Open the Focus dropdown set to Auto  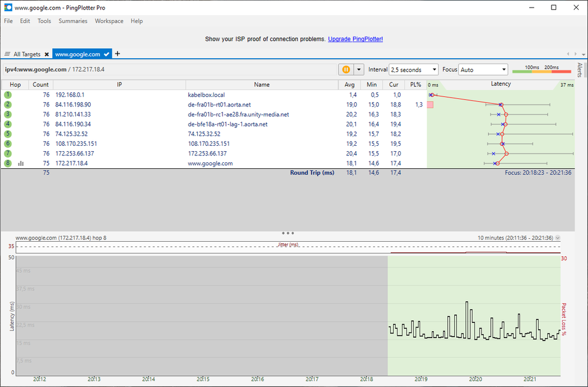click(483, 69)
